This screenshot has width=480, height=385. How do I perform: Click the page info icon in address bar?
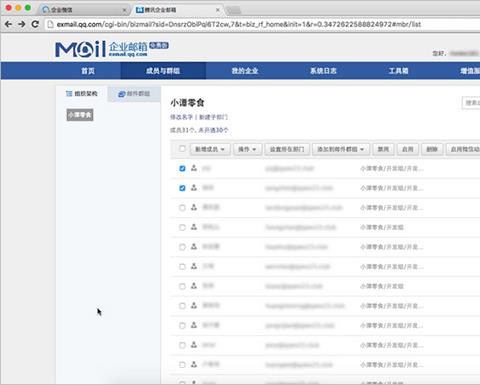point(50,24)
